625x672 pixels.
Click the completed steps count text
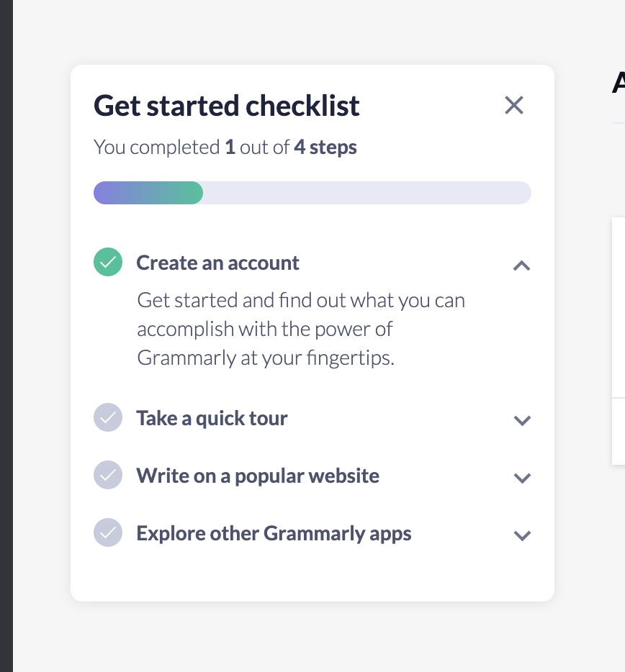pos(225,147)
